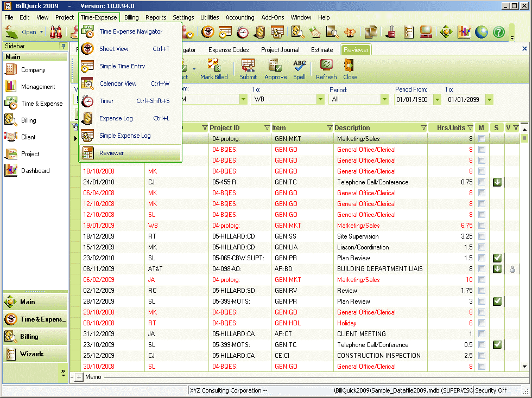Tick the M checkbox for the Site Supervision row
Screen dimensions: 532x398
[x=482, y=236]
